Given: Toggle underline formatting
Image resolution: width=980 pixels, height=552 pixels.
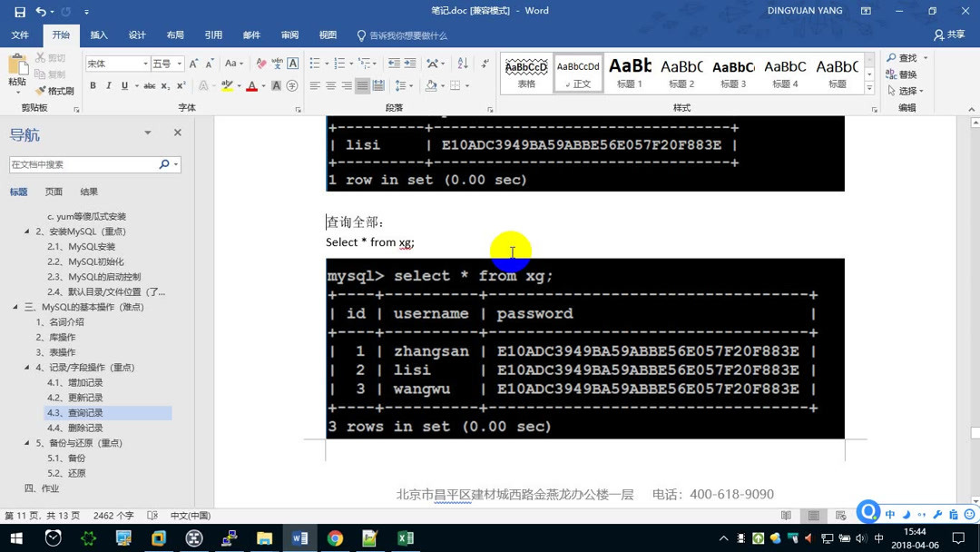Looking at the screenshot, I should pyautogui.click(x=122, y=85).
